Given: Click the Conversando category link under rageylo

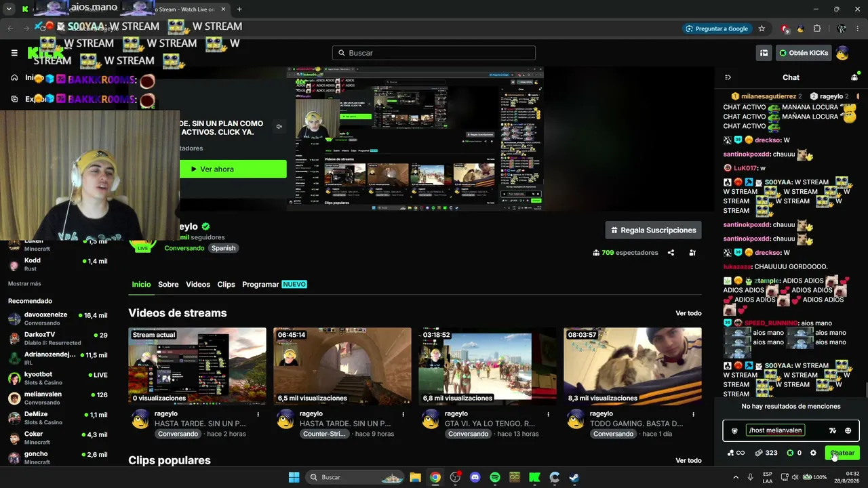Looking at the screenshot, I should [184, 248].
